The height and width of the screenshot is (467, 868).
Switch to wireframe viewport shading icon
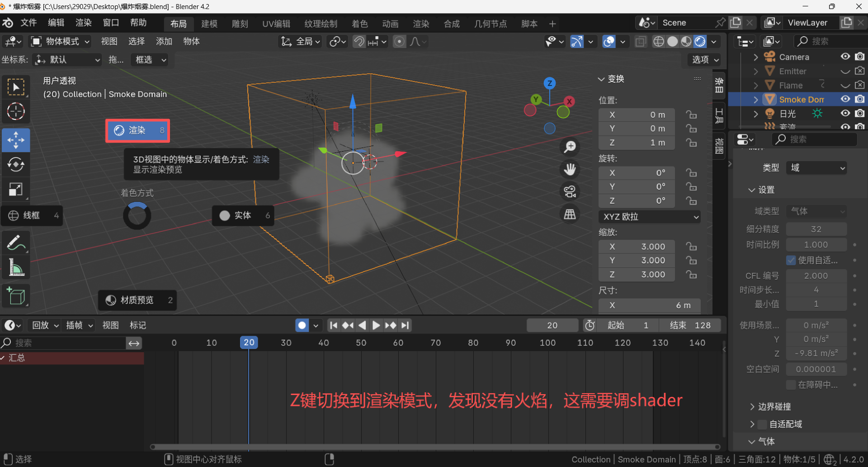tap(659, 42)
